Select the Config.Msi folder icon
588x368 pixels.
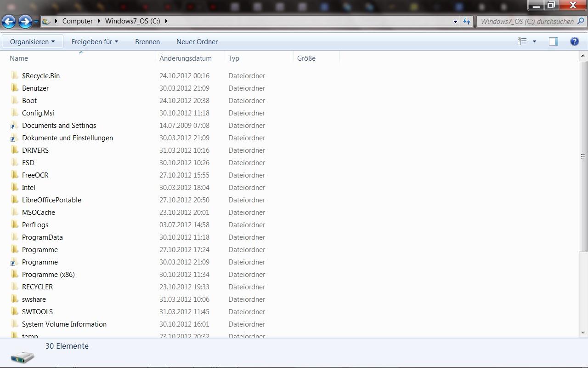coord(15,113)
